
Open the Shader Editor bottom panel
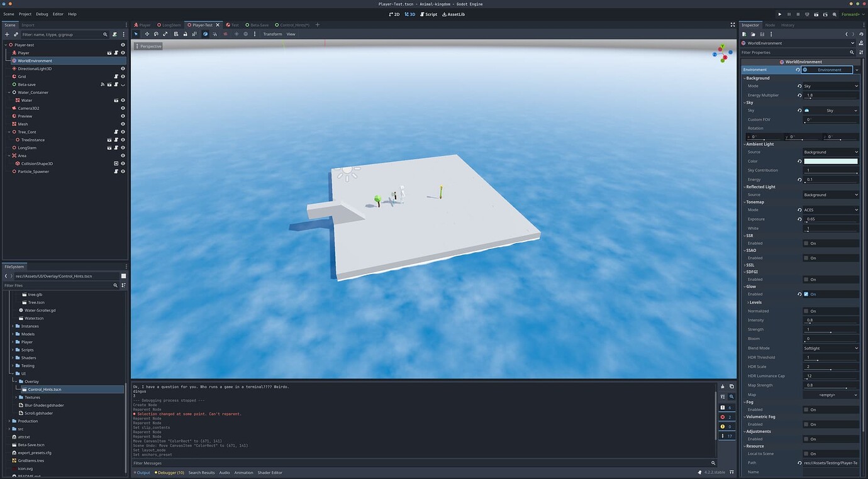pos(270,473)
